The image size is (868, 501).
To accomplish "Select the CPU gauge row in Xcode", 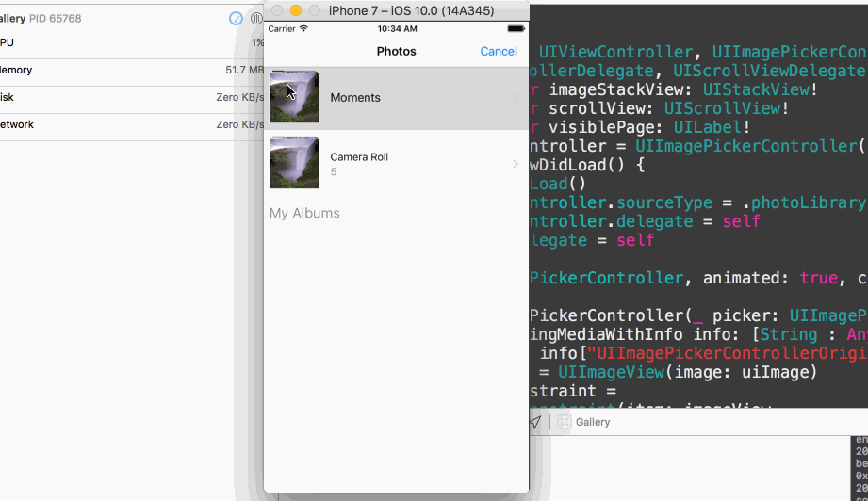I will pyautogui.click(x=132, y=42).
